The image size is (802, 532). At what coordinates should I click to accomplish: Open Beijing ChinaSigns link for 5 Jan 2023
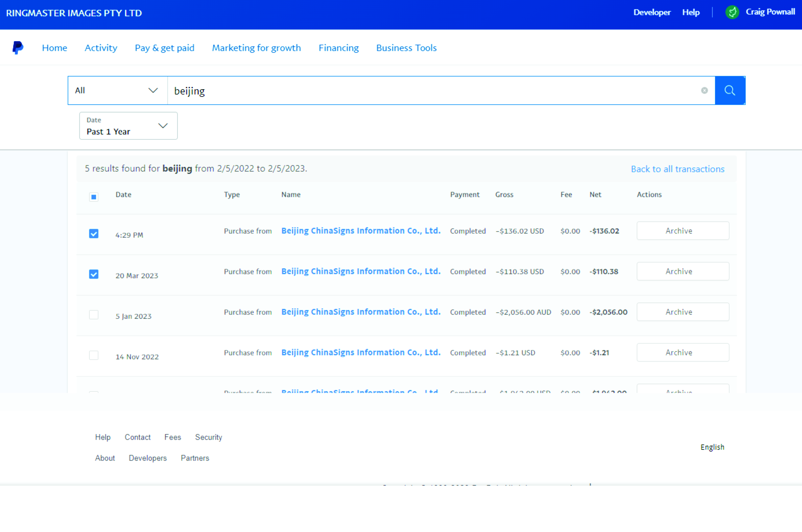coord(361,312)
